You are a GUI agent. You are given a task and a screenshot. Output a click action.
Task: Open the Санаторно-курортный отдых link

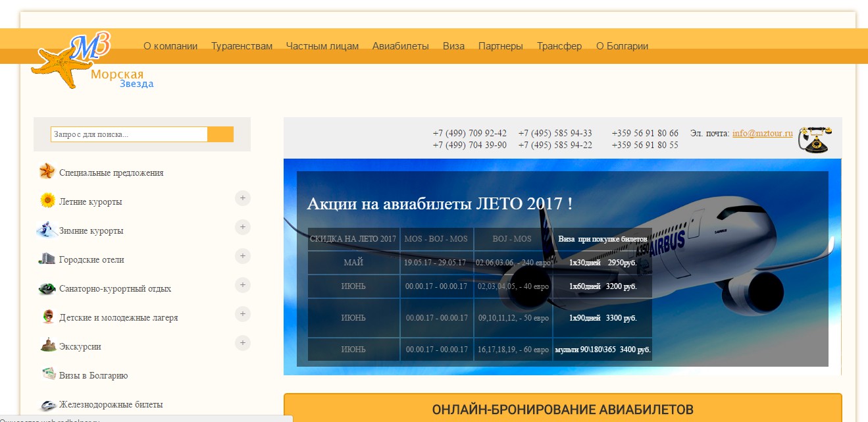(x=115, y=288)
